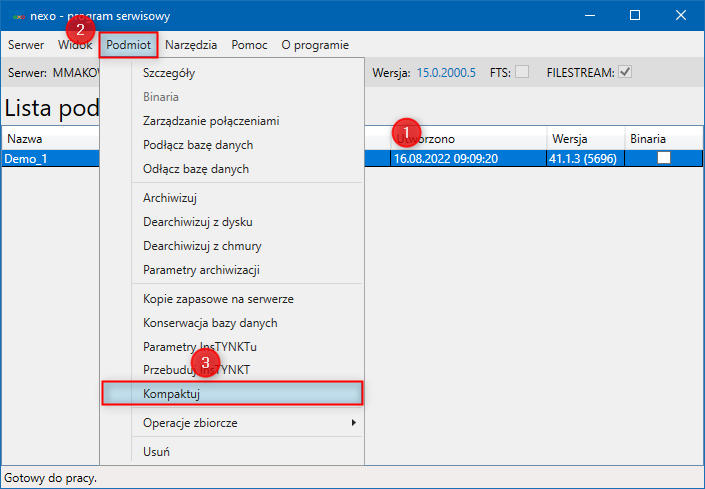Screen dimensions: 705x489
Task: Tick the Binaria checkbox for Demo_1
Action: tap(664, 158)
